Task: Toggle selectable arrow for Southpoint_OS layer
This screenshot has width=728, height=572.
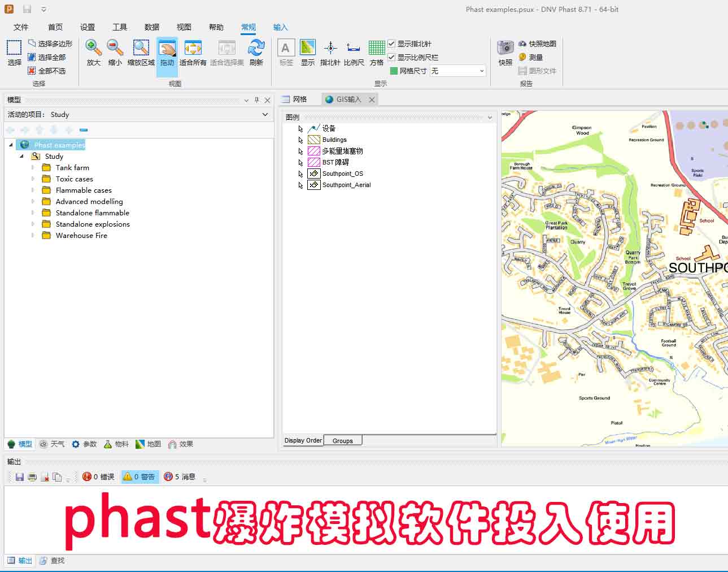Action: 300,174
